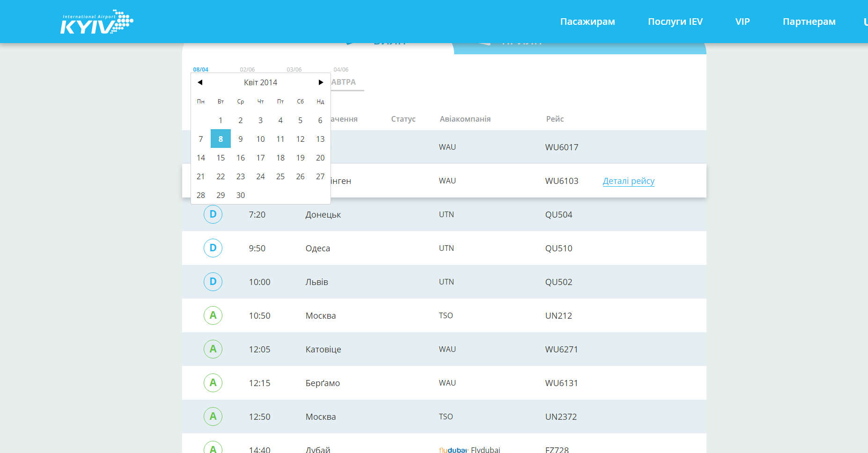Open the Деталі рейсу link for WU6103
This screenshot has height=453, width=868.
coord(628,181)
